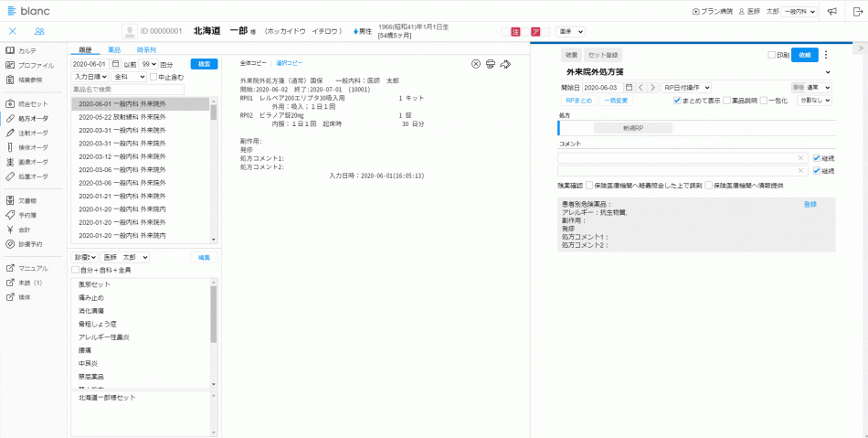Switch to the 時系列 tab

coord(146,50)
